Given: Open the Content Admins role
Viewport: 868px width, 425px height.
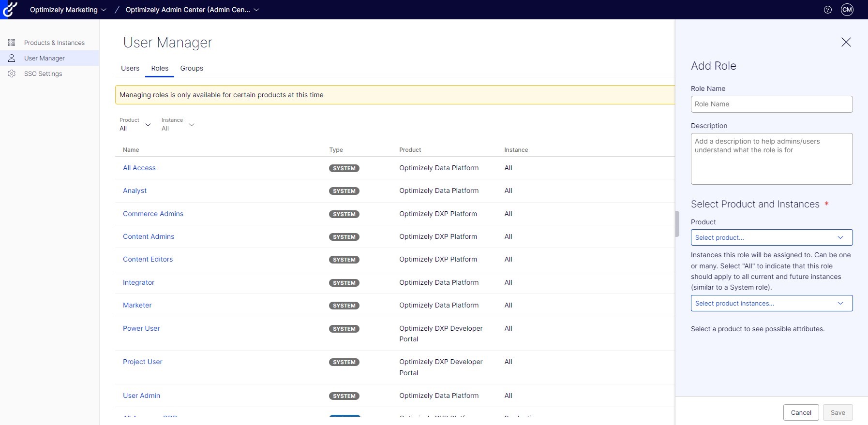Looking at the screenshot, I should point(149,236).
